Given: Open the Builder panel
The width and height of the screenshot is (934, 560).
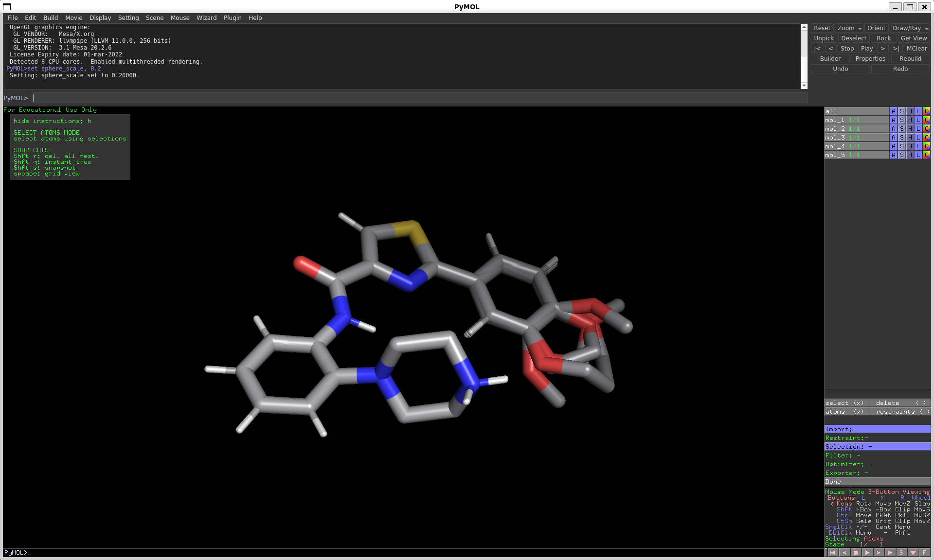Looking at the screenshot, I should click(x=830, y=59).
